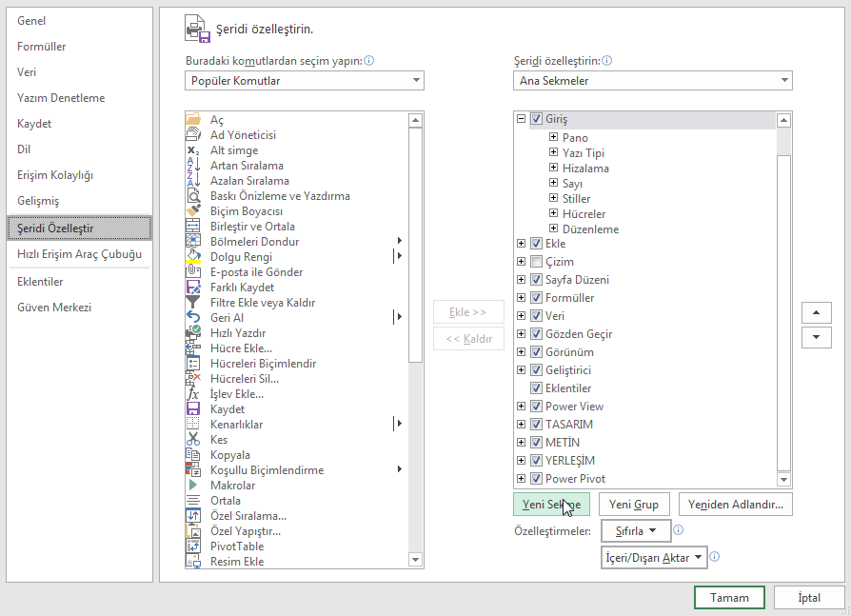Click the Kaydet floppy disk icon
The width and height of the screenshot is (851, 616).
tap(193, 408)
